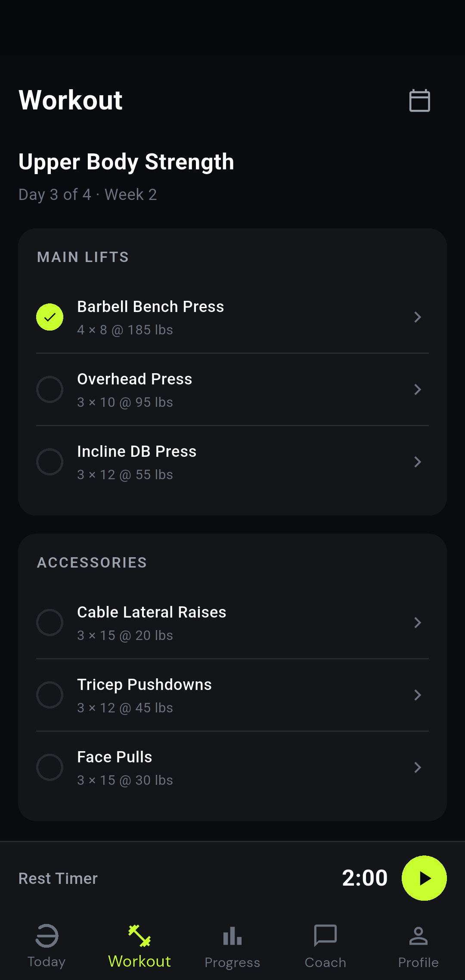Open the Coach chat bubble icon
The width and height of the screenshot is (465, 980).
[x=325, y=936]
